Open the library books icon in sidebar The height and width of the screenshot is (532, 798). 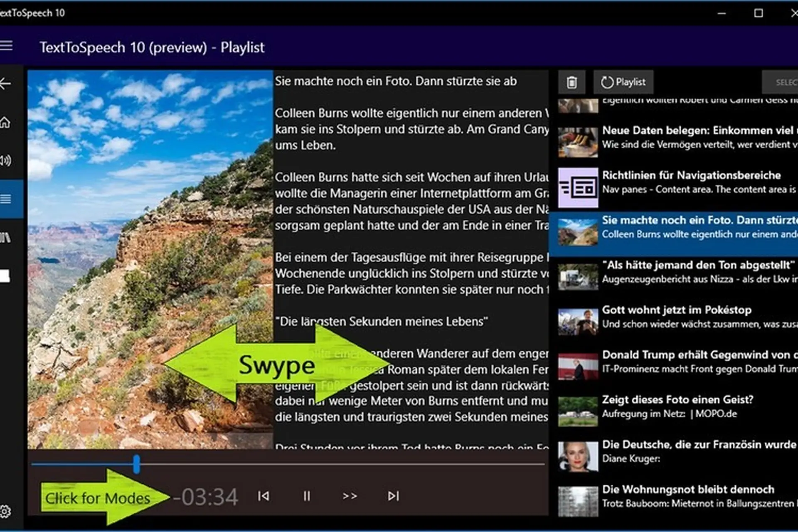tap(5, 237)
